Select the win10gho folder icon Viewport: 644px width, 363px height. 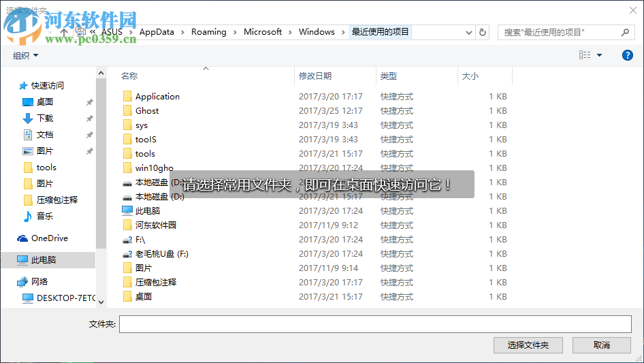tap(127, 168)
